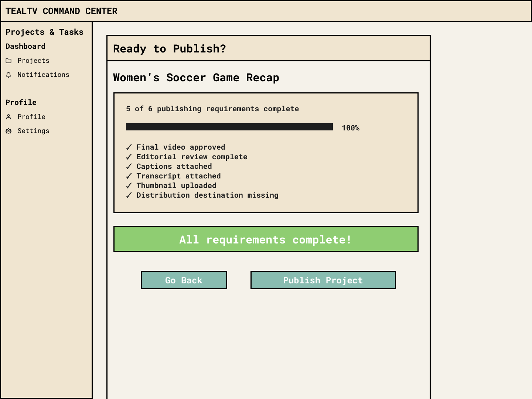Click the 'Captions attached' requirement
Image resolution: width=532 pixels, height=399 pixels.
[174, 166]
